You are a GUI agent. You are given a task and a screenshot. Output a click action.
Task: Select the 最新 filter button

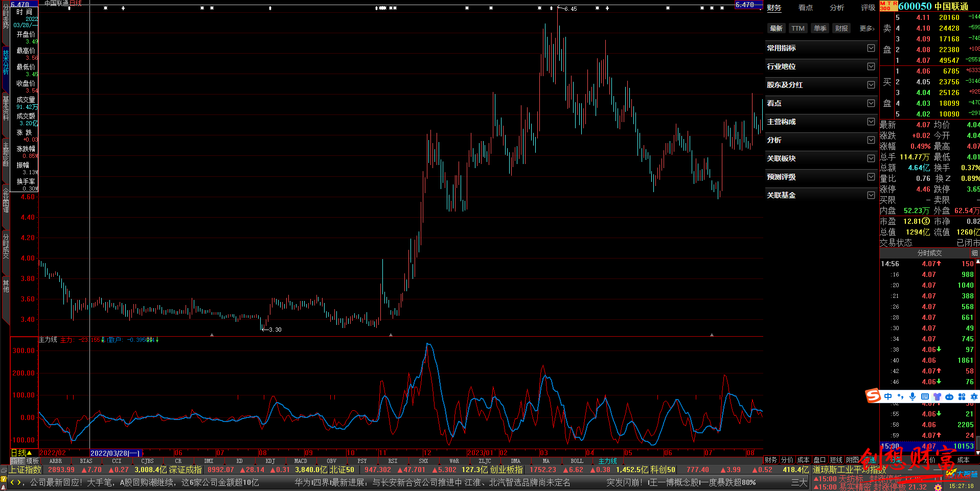776,29
